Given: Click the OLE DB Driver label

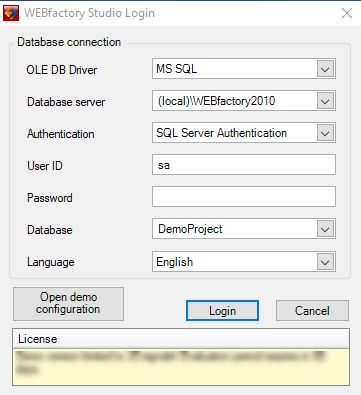Looking at the screenshot, I should tap(62, 70).
